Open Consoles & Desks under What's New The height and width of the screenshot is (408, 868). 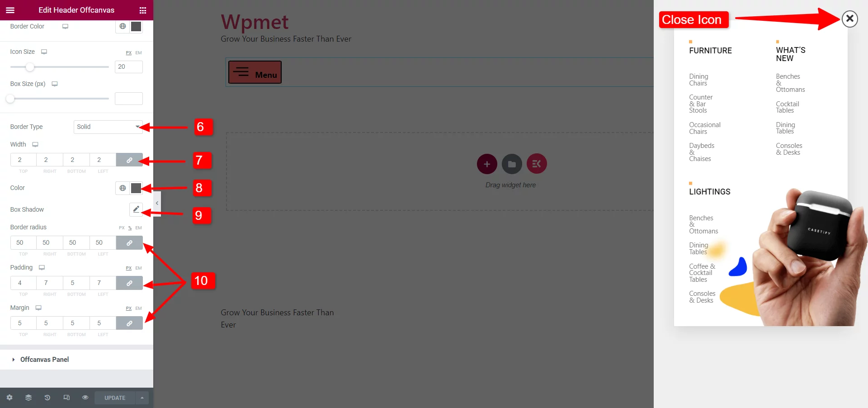[x=789, y=149]
